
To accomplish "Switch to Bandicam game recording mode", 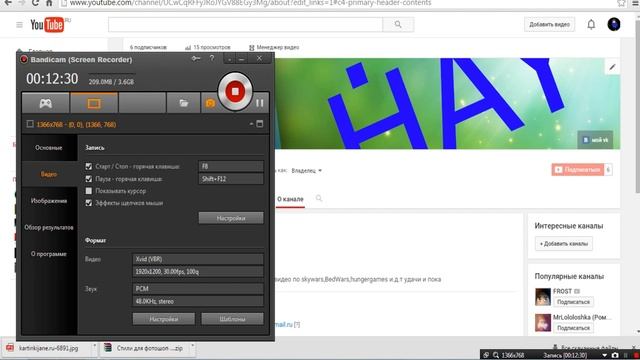I will click(46, 103).
